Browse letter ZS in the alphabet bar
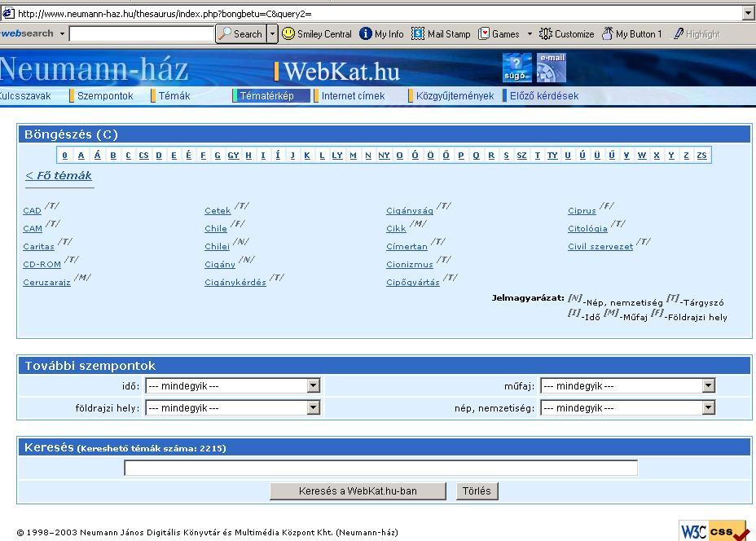The height and width of the screenshot is (541, 756). [701, 156]
